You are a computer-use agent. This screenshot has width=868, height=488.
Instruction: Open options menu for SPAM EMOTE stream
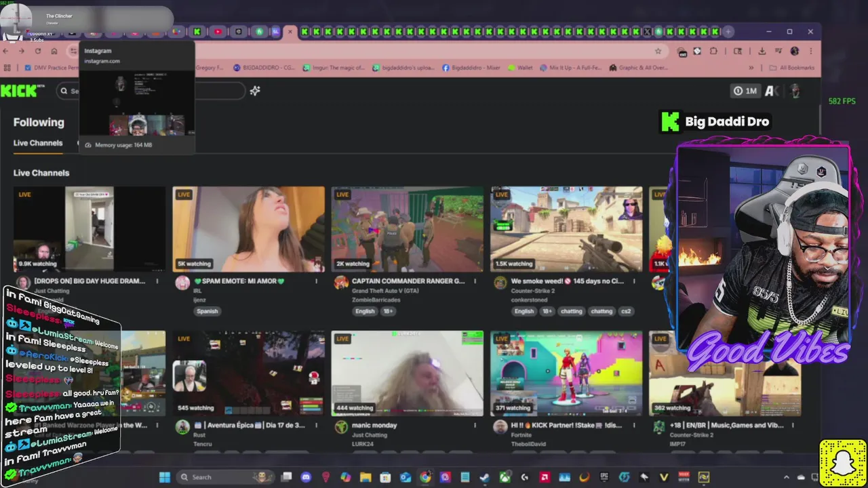pyautogui.click(x=316, y=281)
